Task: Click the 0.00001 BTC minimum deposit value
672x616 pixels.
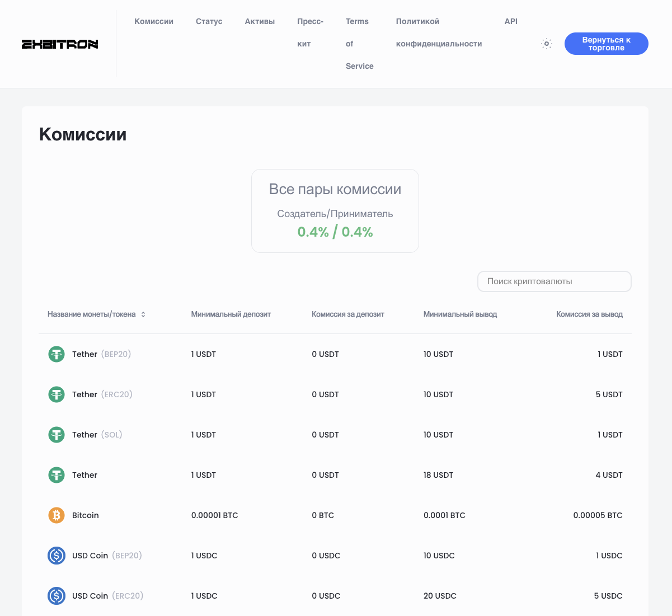Action: 215,515
